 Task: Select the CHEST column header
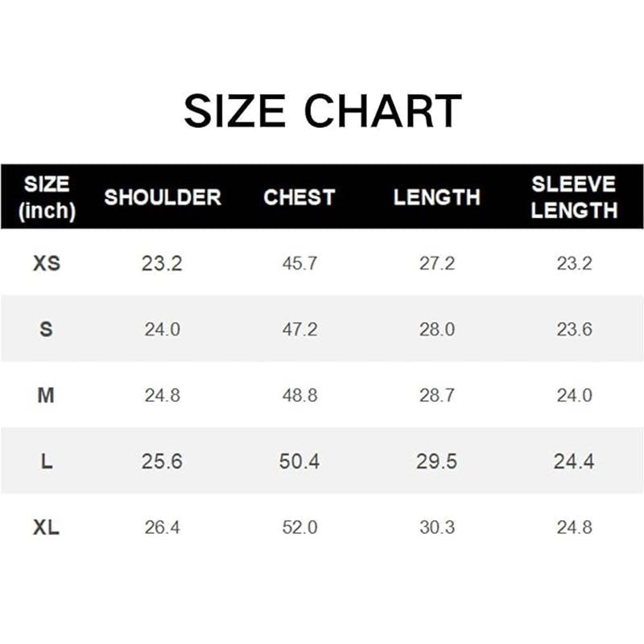point(299,197)
